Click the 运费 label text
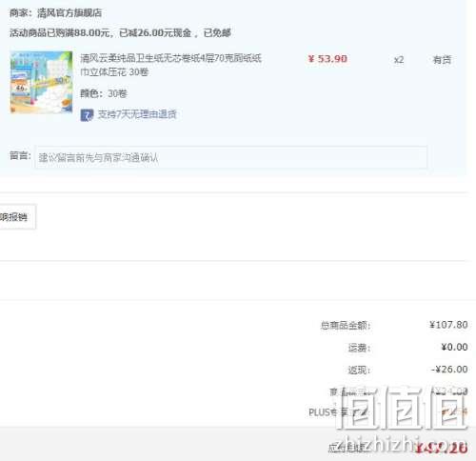The height and width of the screenshot is (461, 476). 359,348
